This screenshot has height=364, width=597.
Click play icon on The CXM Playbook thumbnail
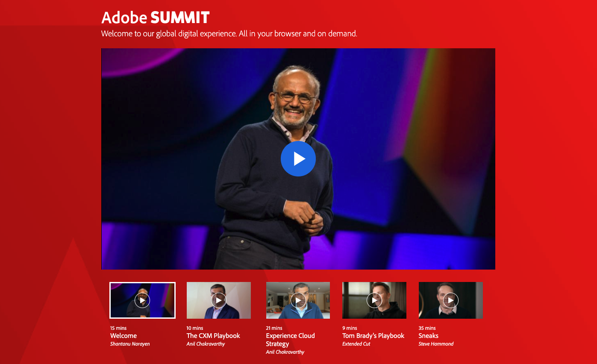pyautogui.click(x=218, y=300)
